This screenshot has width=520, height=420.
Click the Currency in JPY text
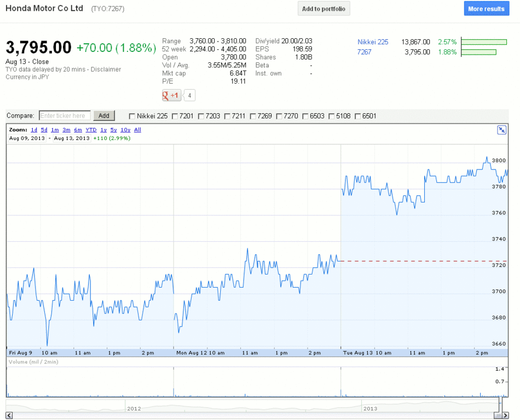click(x=27, y=77)
